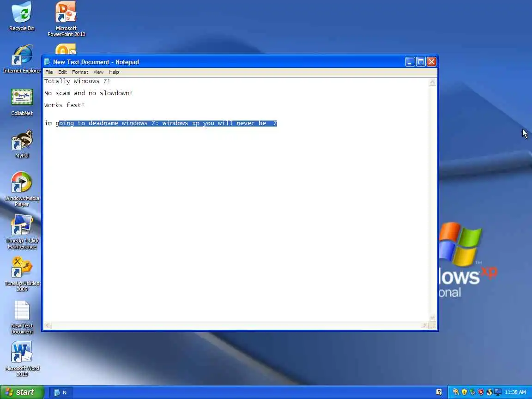
Task: Open the Help menu in Notepad
Action: pos(114,72)
